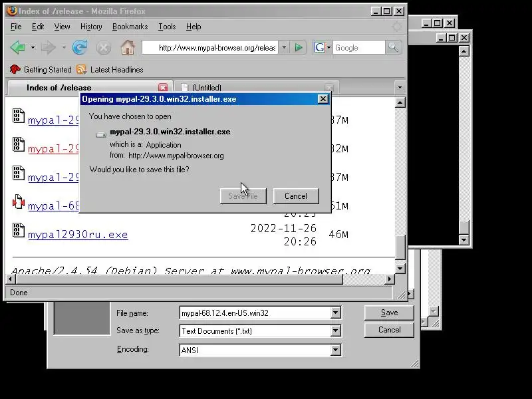
Task: Click the page vertical scrollbar up arrow
Action: pos(400,102)
